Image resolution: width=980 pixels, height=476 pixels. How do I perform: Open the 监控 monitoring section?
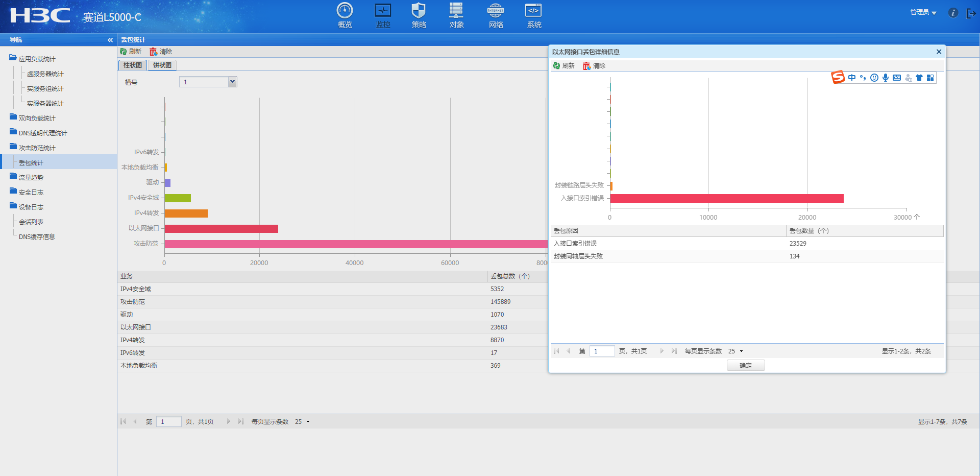[383, 15]
